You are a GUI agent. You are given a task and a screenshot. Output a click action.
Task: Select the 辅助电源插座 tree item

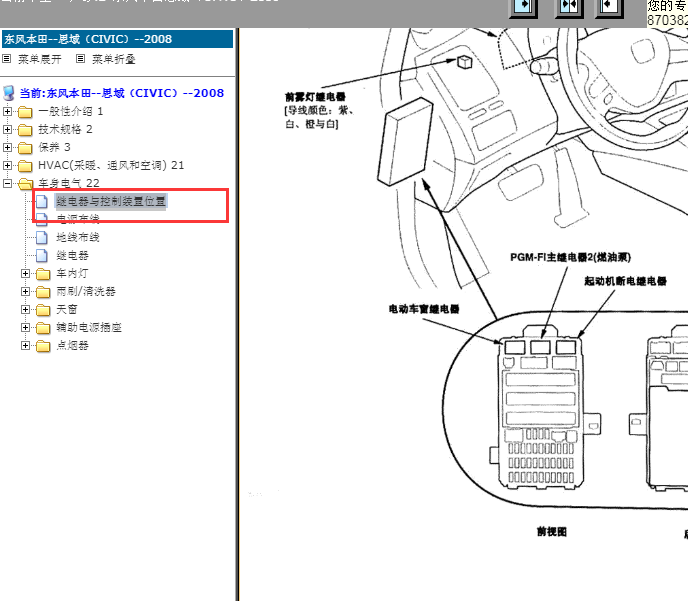(x=89, y=327)
